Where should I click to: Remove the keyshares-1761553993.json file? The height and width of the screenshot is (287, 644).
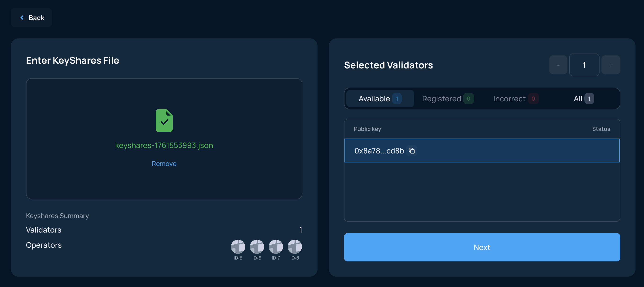click(x=164, y=163)
